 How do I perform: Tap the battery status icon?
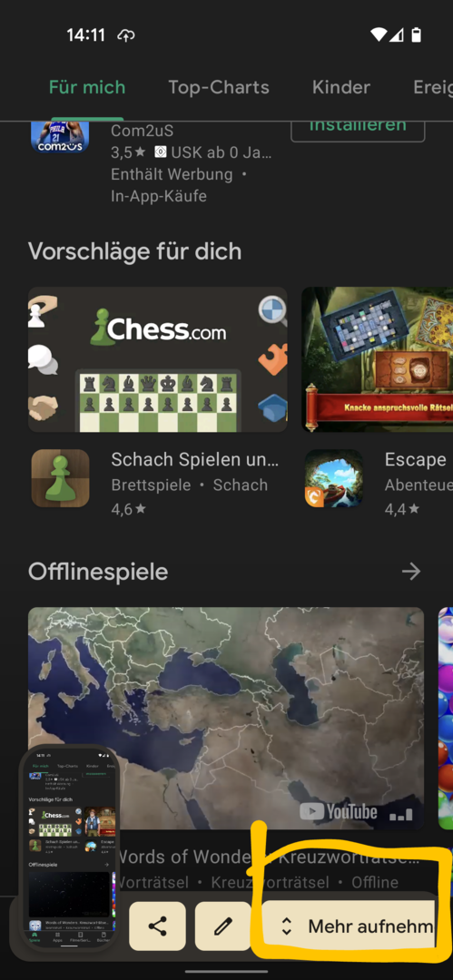[416, 35]
